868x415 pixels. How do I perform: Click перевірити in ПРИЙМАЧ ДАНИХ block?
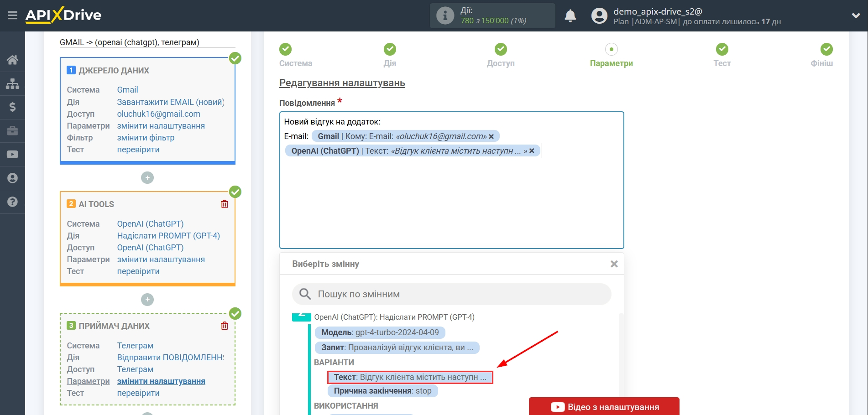(138, 393)
